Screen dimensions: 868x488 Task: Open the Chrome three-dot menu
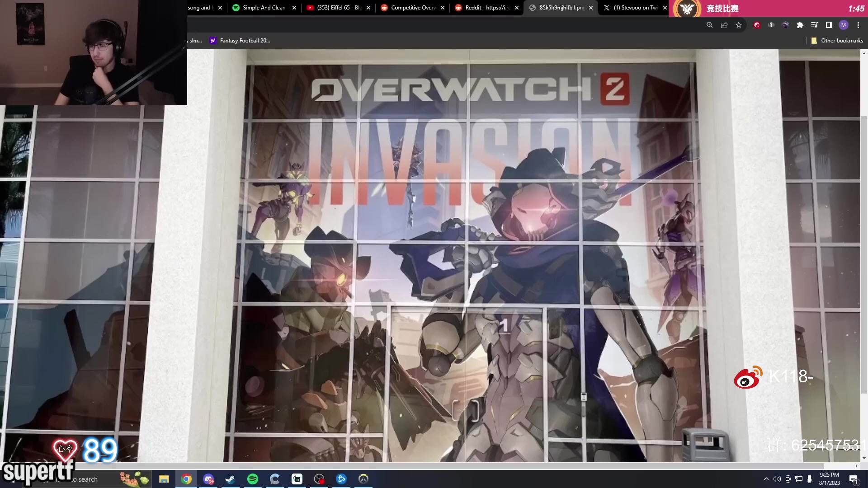(858, 25)
